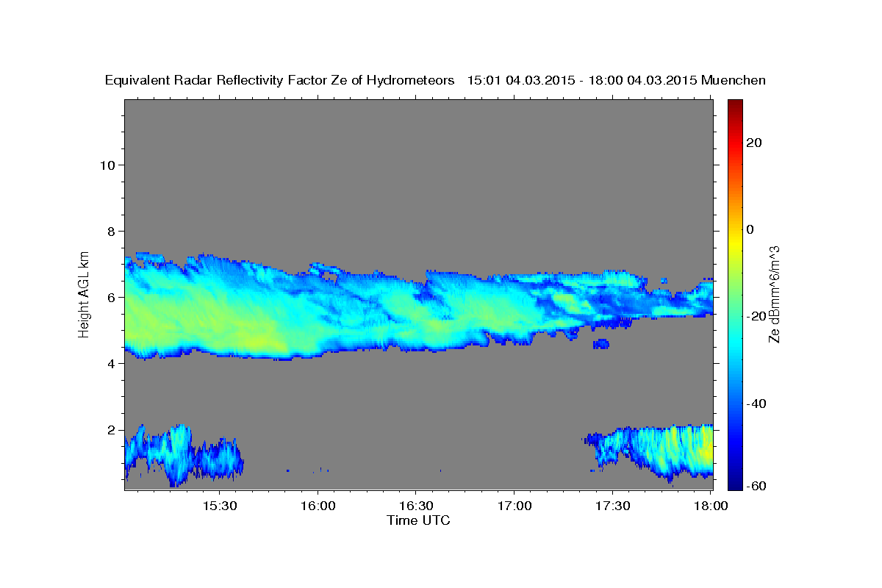This screenshot has height=588, width=882.
Task: Click the colorbar label '20'
Action: (x=754, y=143)
